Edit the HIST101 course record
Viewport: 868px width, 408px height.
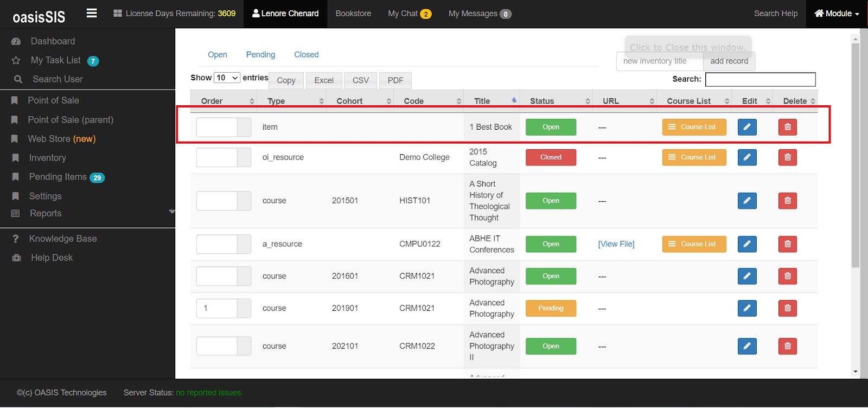(x=747, y=201)
